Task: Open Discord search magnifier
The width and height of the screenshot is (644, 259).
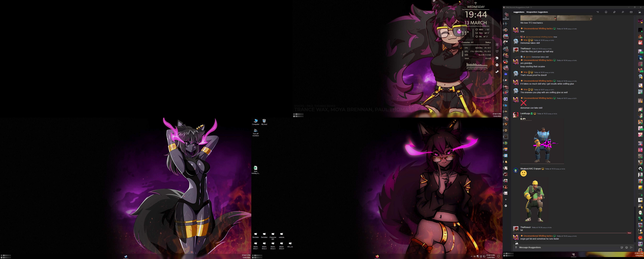Action: coord(623,12)
